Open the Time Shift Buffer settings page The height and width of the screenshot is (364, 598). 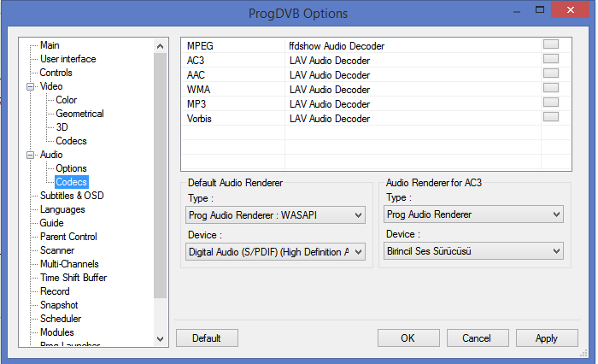73,278
